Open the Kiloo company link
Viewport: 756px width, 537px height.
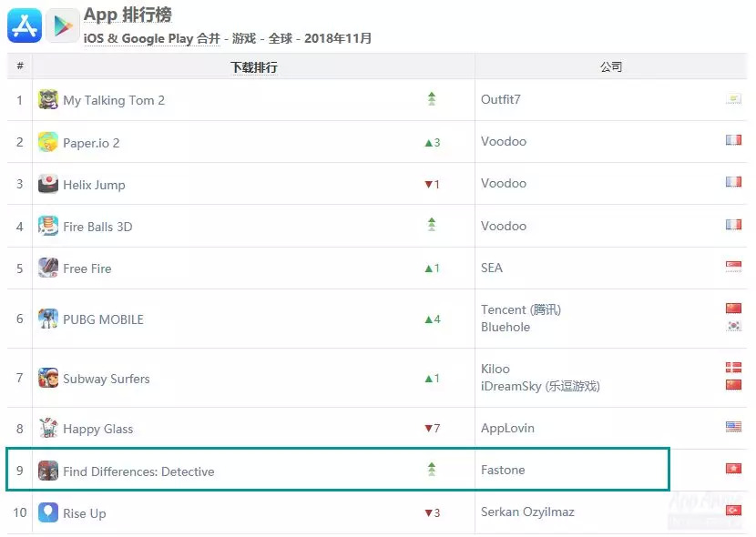click(x=495, y=369)
